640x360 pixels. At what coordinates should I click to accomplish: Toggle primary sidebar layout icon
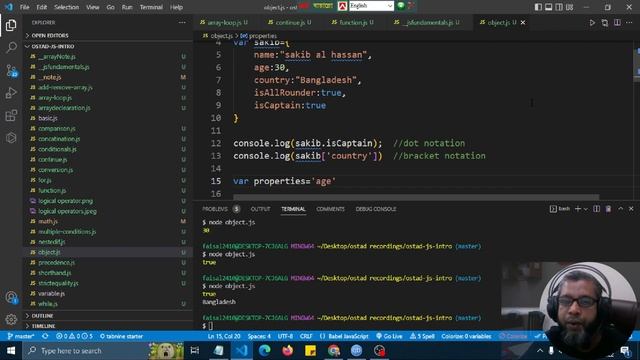click(538, 7)
